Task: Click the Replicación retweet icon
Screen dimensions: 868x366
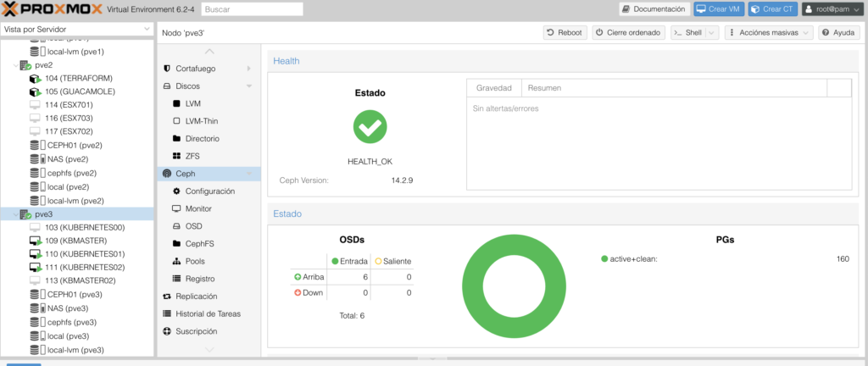Action: (167, 297)
